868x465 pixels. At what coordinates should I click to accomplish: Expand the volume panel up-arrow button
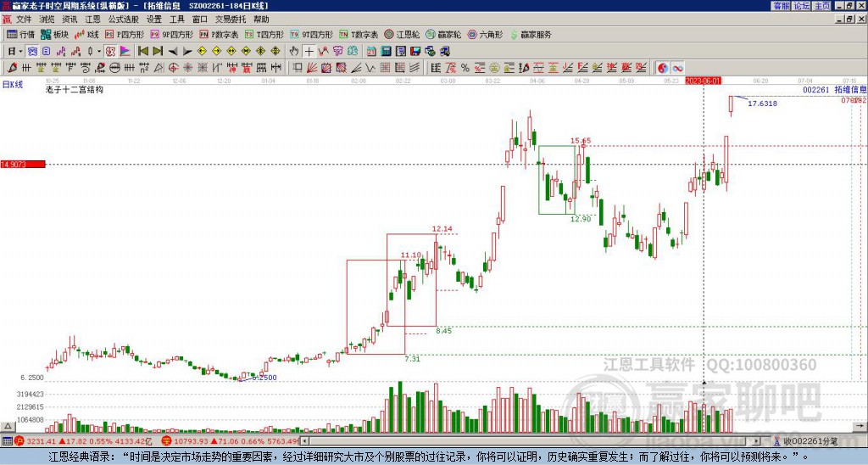point(8,426)
